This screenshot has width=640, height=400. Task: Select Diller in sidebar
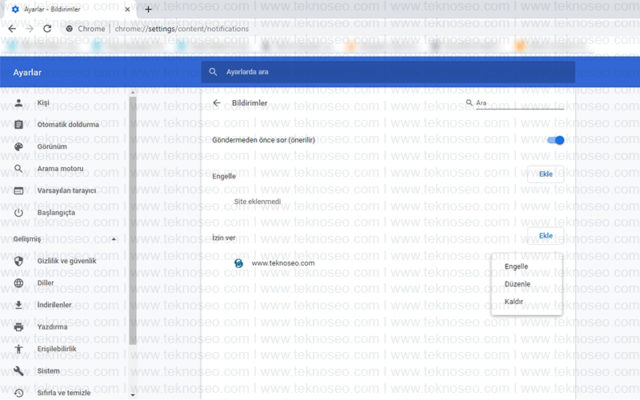[45, 283]
